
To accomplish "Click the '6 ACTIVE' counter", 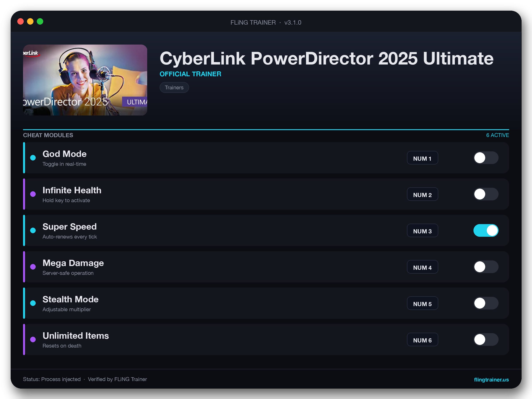I will [x=497, y=135].
